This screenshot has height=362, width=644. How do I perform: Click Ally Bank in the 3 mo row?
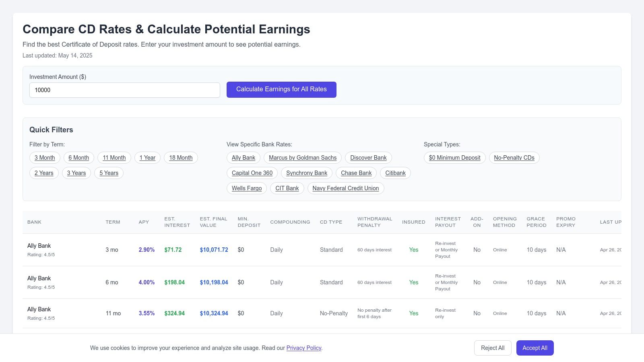click(x=39, y=246)
